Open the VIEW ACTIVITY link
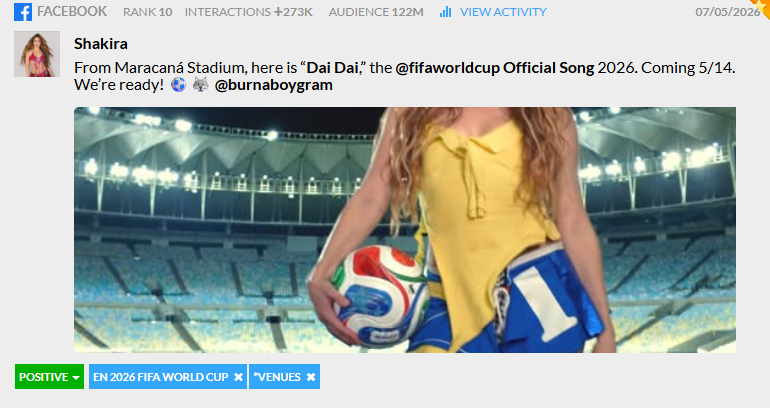Screen dimensions: 770x408 point(503,12)
